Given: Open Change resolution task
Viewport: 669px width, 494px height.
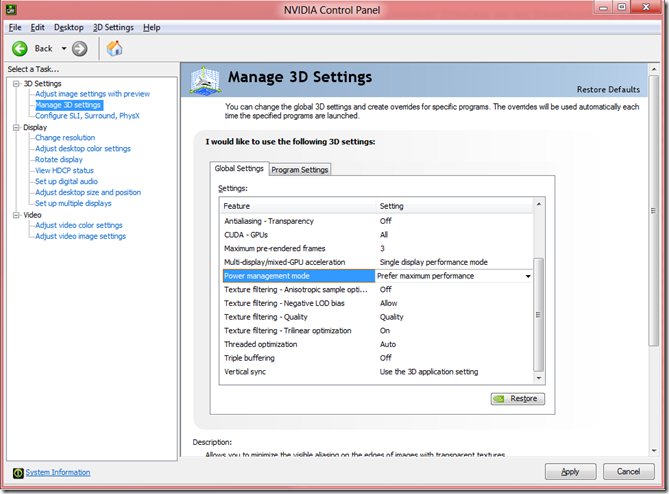Looking at the screenshot, I should tap(65, 138).
